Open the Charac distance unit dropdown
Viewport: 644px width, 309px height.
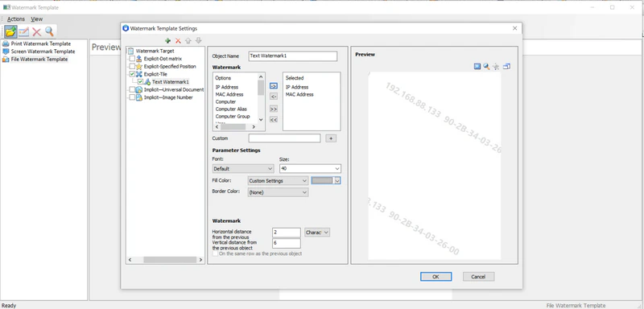pyautogui.click(x=317, y=233)
